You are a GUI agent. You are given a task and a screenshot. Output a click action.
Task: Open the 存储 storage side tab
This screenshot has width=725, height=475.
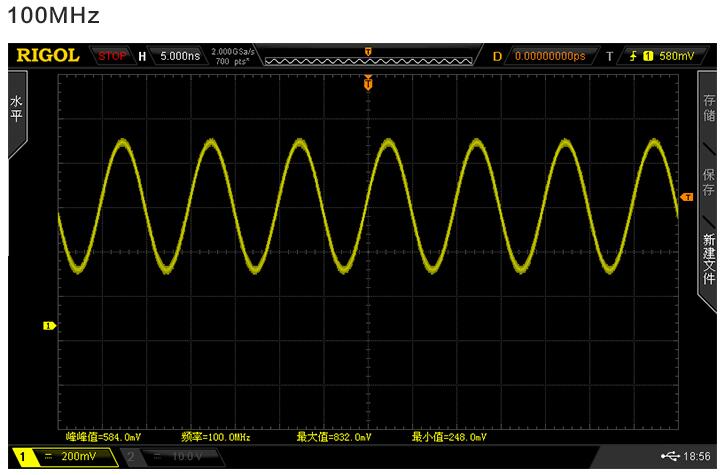(709, 108)
